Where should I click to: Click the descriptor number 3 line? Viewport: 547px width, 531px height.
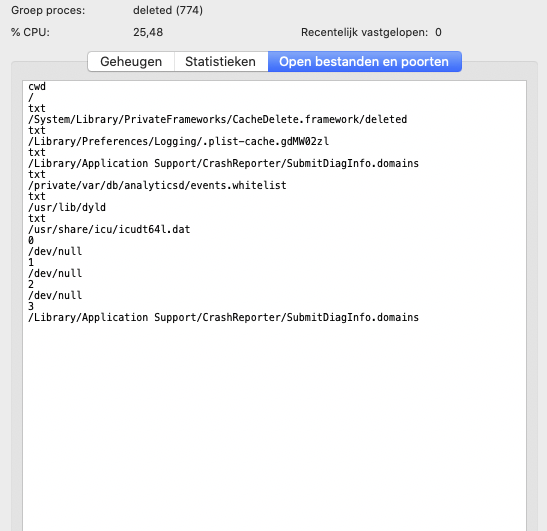31,306
